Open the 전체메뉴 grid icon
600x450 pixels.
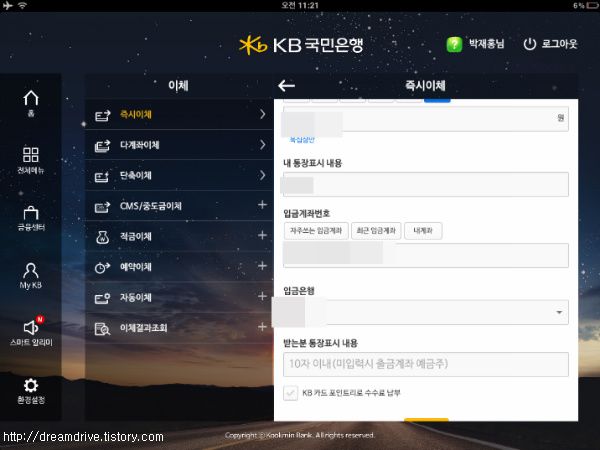point(31,155)
